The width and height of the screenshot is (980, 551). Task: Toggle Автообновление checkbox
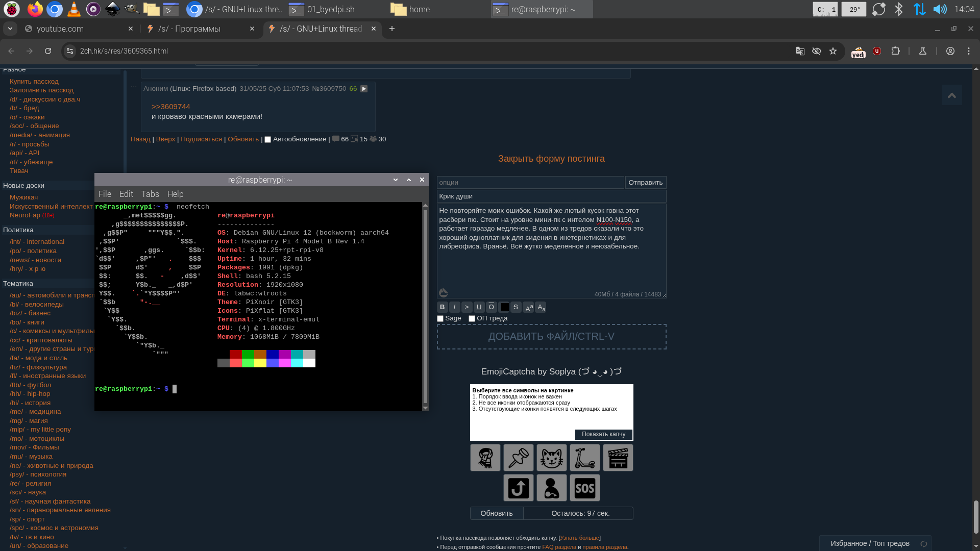tap(267, 140)
